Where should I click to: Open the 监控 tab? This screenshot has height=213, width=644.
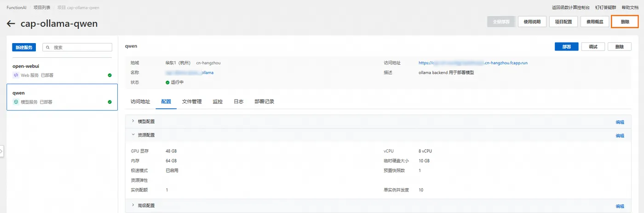tap(218, 102)
